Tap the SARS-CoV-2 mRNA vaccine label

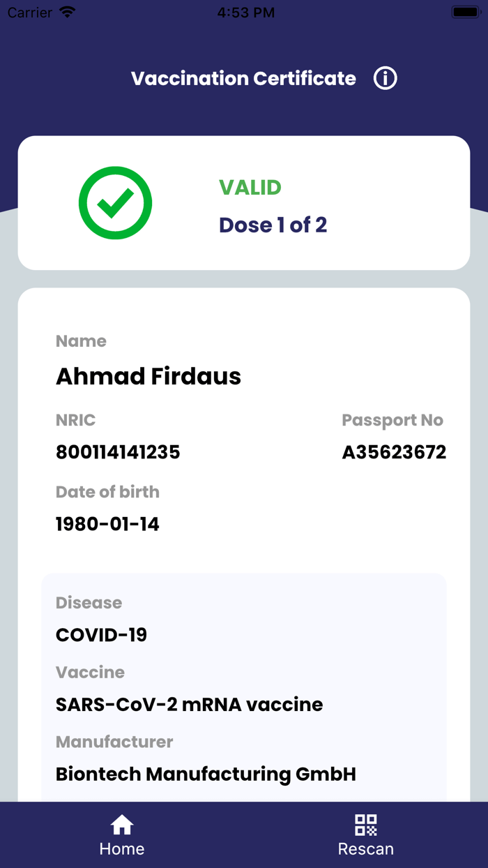[x=189, y=705]
